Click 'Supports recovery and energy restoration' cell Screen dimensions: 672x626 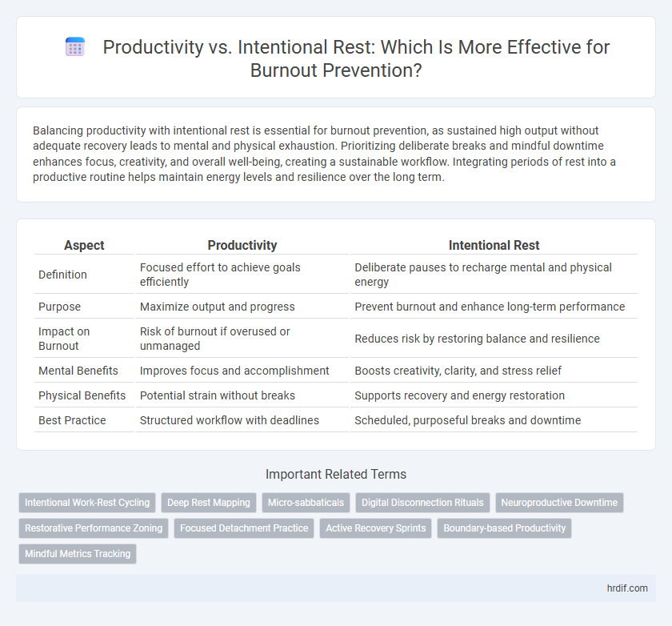[494, 395]
